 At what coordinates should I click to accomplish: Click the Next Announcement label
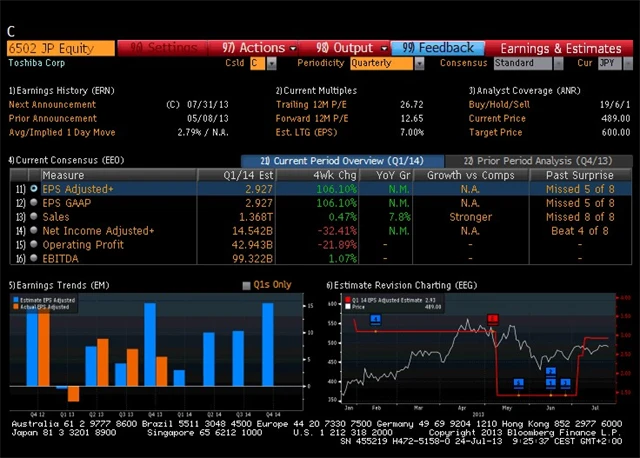click(x=52, y=104)
